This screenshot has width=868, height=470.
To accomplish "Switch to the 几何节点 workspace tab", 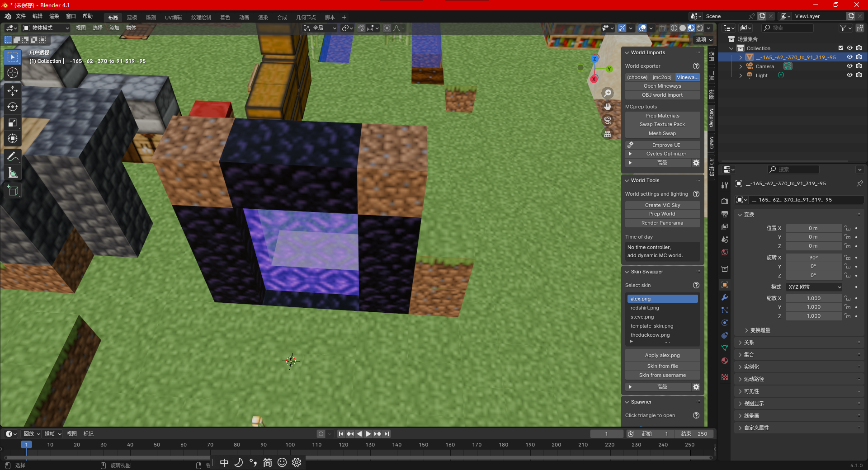I will [x=306, y=17].
